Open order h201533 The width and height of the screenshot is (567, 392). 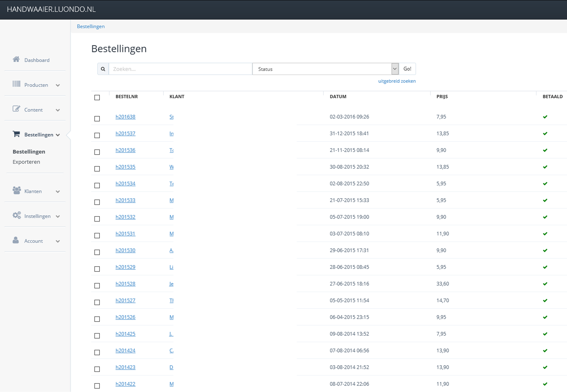tap(125, 200)
